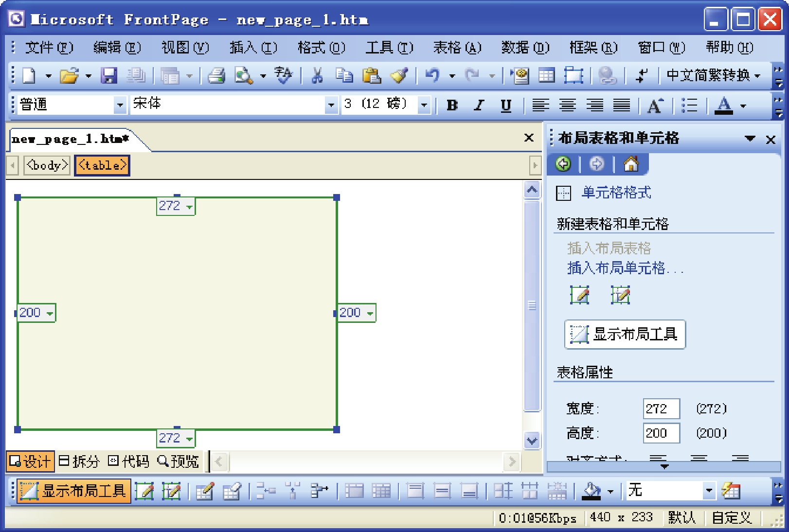Toggle Underline formatting
The width and height of the screenshot is (789, 532).
506,105
